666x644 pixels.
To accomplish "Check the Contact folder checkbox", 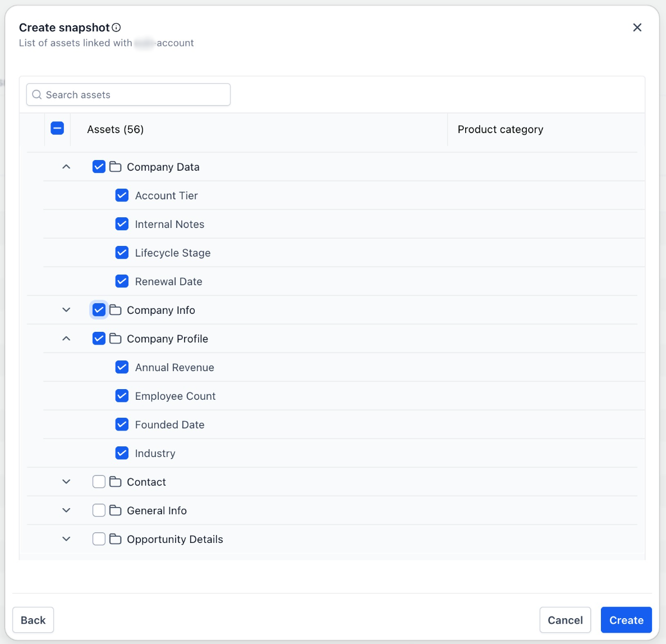I will tap(99, 482).
